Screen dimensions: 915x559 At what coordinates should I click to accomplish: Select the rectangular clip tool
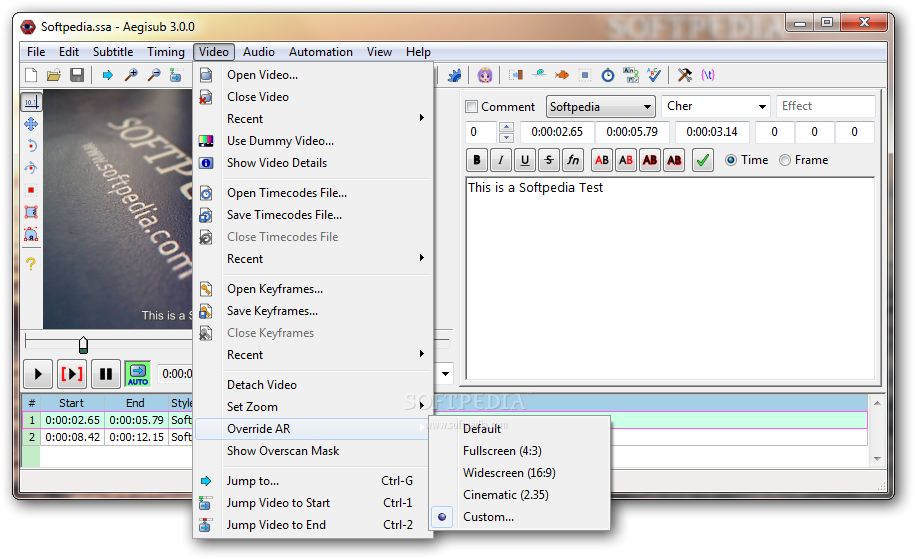click(x=31, y=212)
